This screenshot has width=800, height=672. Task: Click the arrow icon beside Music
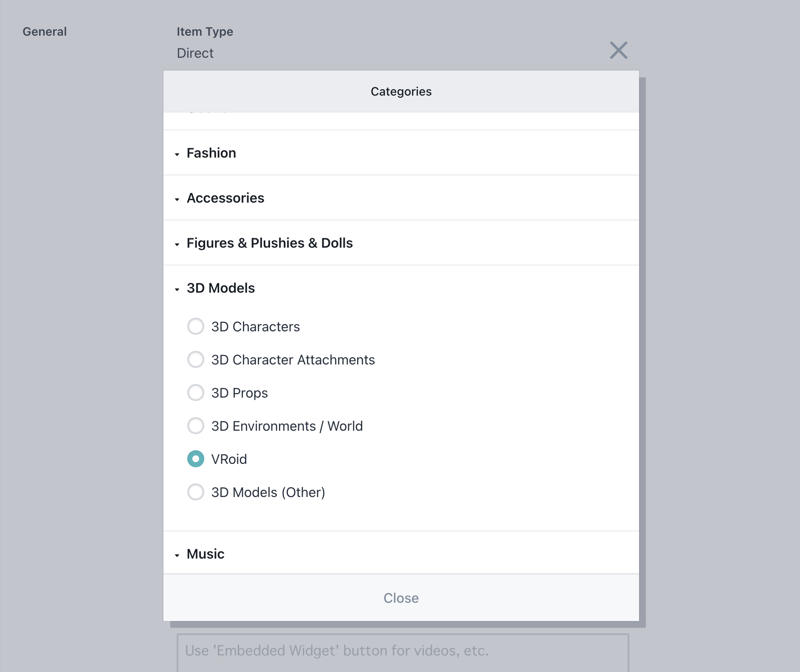pos(177,555)
